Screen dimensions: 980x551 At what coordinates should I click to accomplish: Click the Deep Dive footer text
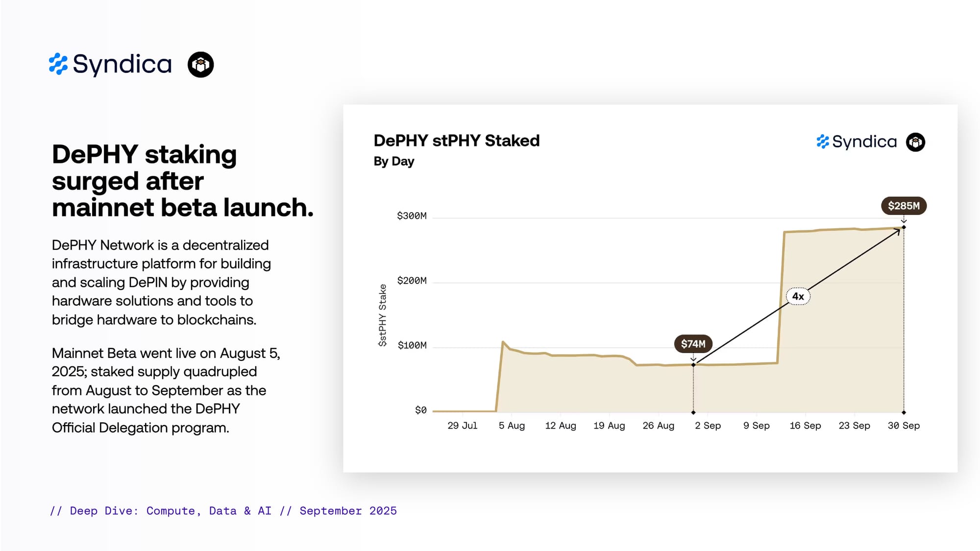point(223,511)
